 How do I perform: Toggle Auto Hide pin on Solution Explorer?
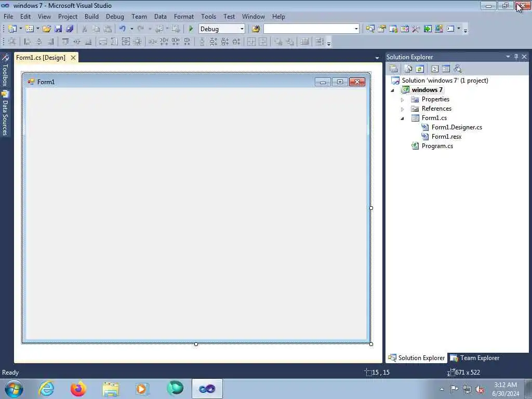click(516, 57)
